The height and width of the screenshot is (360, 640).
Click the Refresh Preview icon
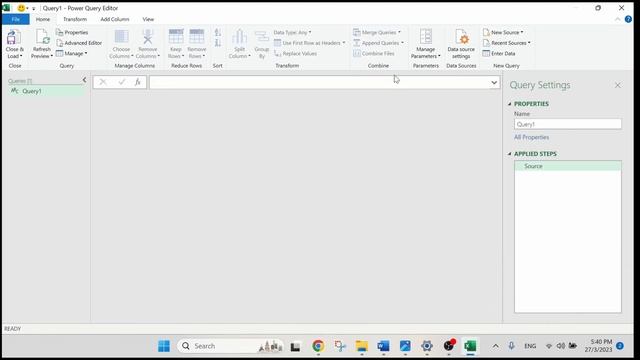[42, 38]
